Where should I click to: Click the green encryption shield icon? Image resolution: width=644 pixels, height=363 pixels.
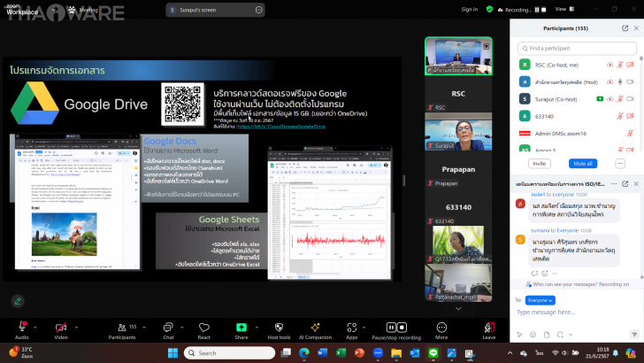[x=489, y=9]
